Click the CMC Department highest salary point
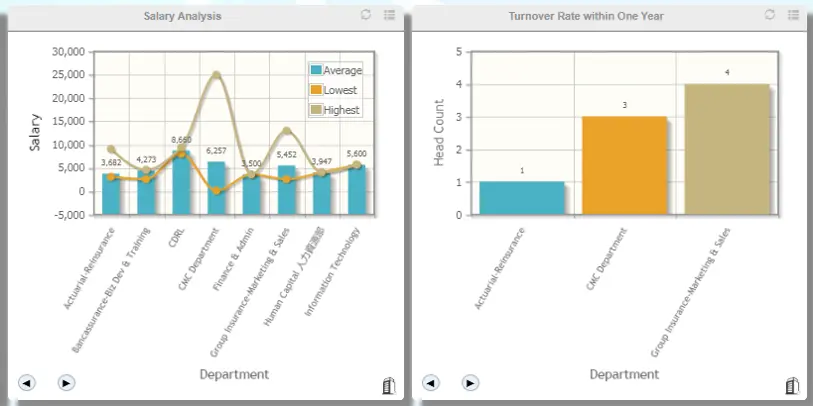813x406 pixels. tap(217, 75)
